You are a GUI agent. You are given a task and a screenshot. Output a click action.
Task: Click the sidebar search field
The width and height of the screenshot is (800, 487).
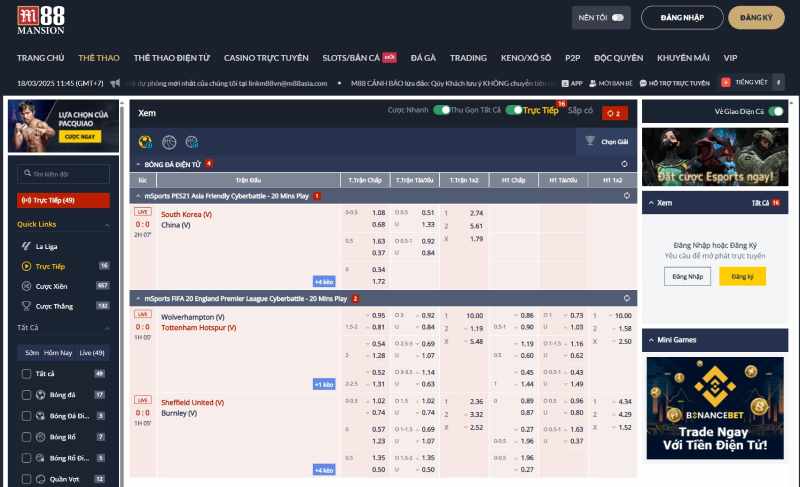pos(63,174)
